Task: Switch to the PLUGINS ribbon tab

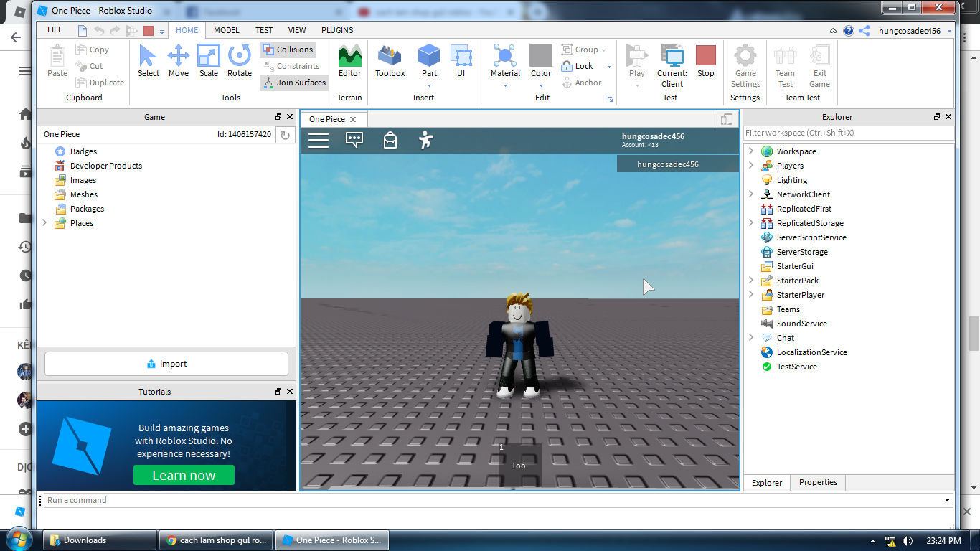Action: (337, 30)
